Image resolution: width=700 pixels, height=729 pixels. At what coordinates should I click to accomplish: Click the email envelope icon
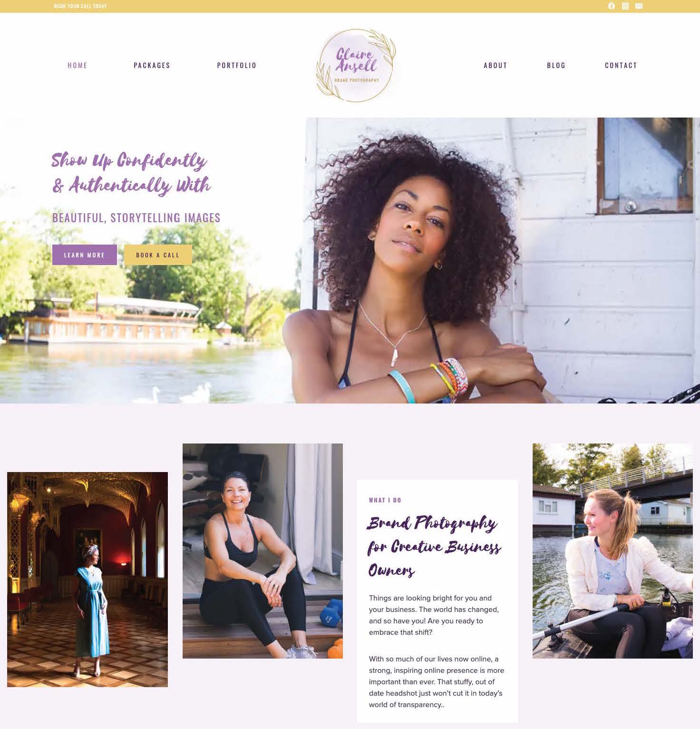click(639, 6)
